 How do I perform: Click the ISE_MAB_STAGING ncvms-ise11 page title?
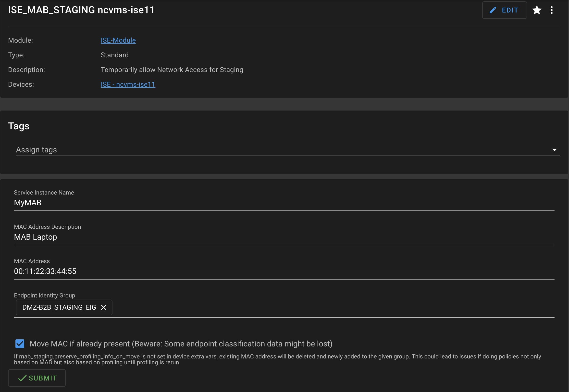(x=81, y=10)
